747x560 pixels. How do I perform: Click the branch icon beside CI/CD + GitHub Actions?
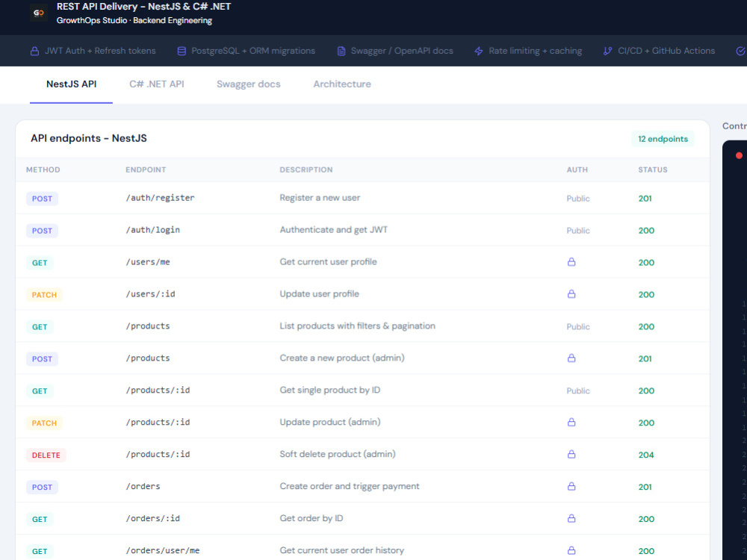(x=607, y=51)
